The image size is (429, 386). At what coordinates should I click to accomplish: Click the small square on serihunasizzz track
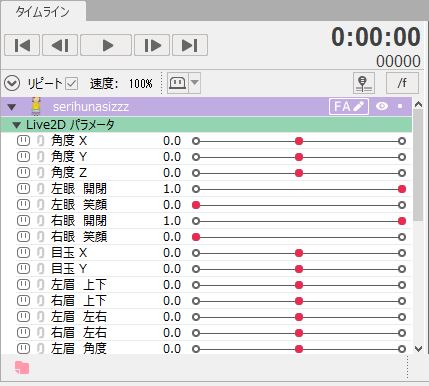tap(400, 106)
